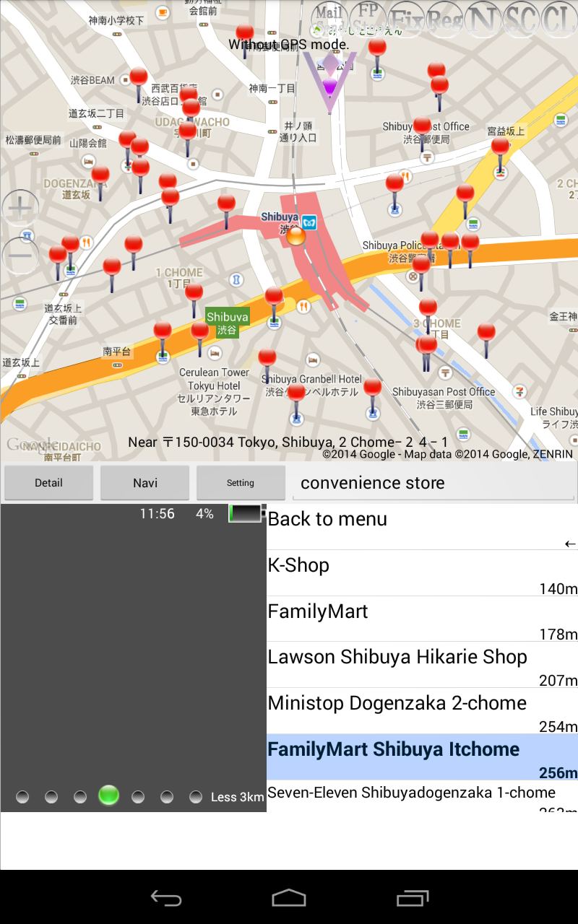Tap the Cerulean Tower Tokyu Hotel map label

215,392
